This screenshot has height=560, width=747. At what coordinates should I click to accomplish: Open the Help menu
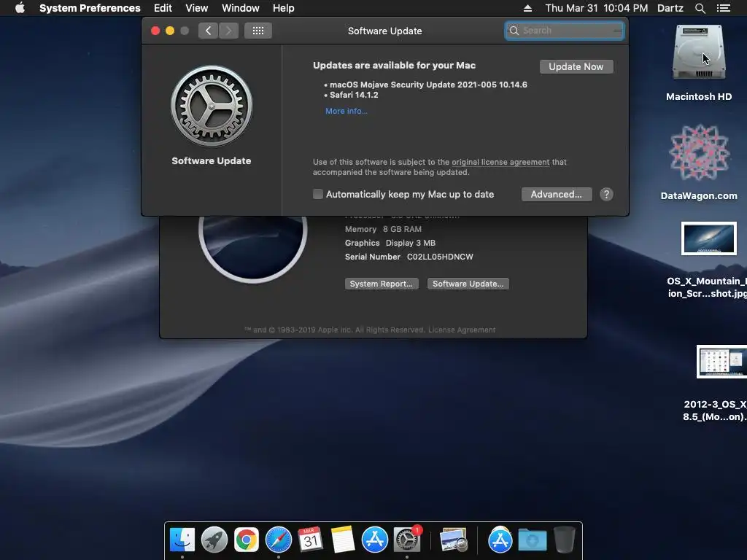[284, 8]
